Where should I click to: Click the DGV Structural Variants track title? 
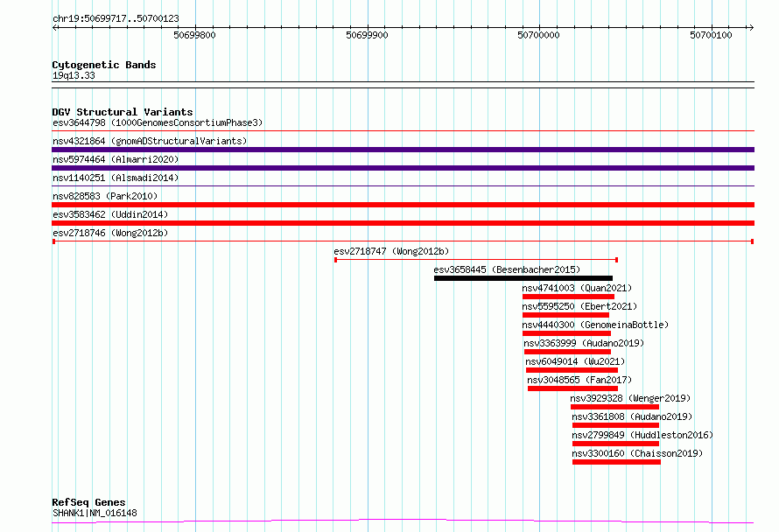pyautogui.click(x=123, y=112)
